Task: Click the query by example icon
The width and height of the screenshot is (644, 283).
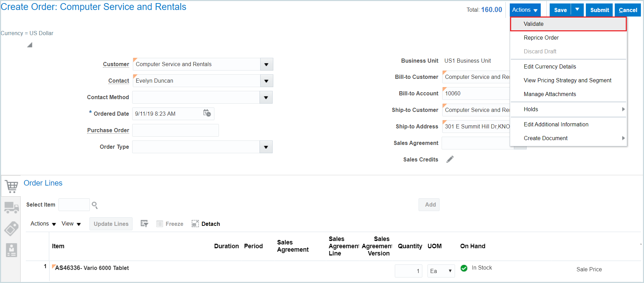Action: 144,224
